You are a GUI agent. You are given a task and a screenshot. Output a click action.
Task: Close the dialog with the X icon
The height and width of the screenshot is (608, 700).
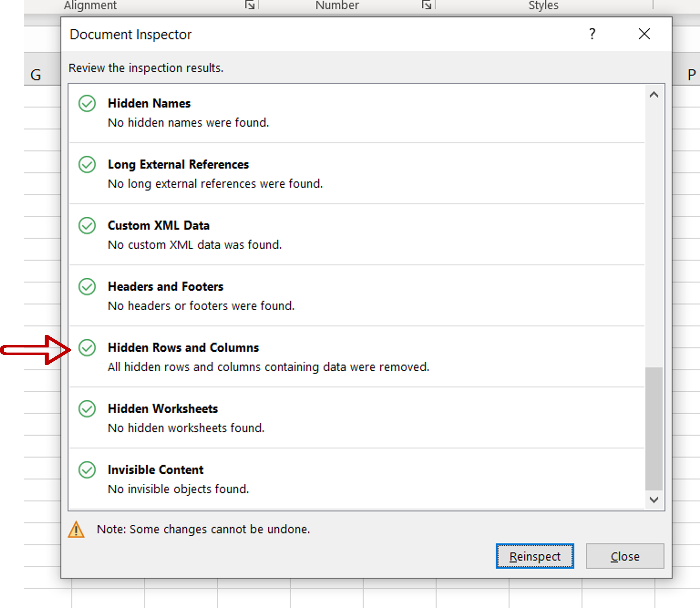tap(644, 34)
